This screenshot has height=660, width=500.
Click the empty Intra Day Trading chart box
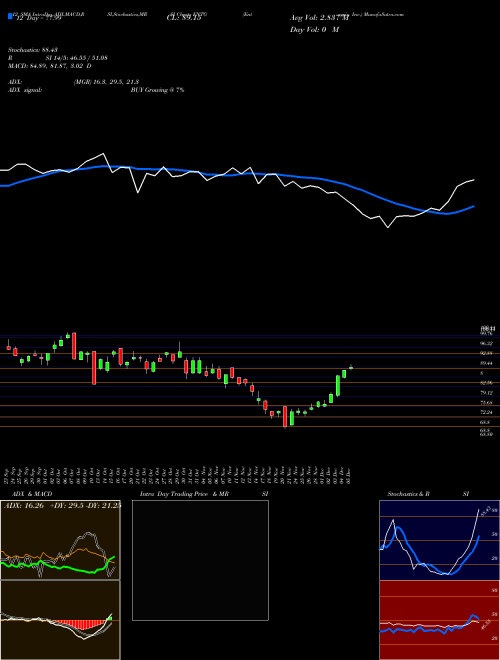pyautogui.click(x=200, y=560)
